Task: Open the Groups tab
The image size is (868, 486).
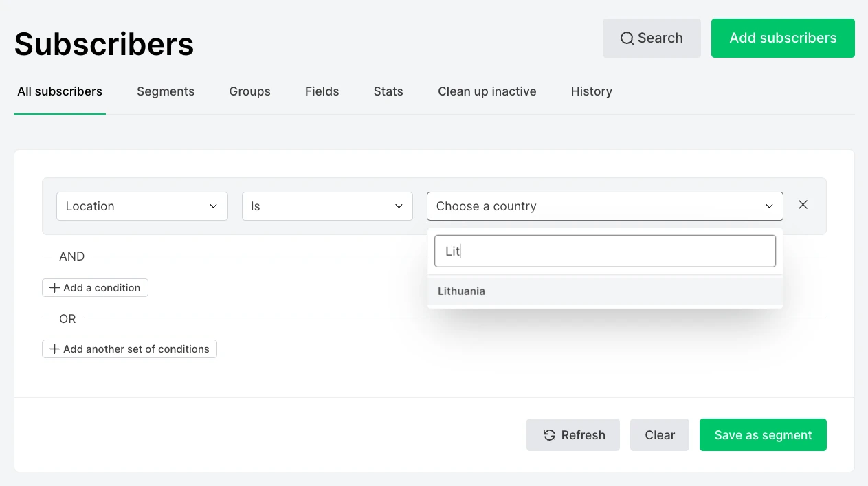Action: pyautogui.click(x=249, y=91)
